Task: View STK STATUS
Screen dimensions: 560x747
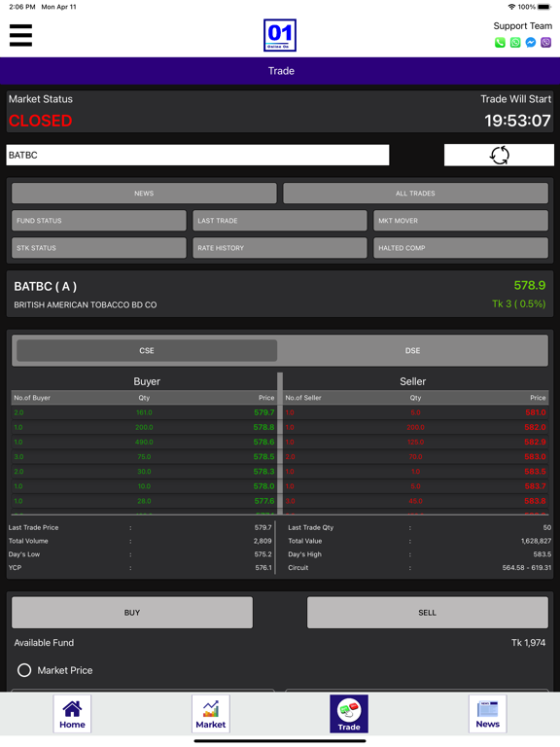Action: 98,248
